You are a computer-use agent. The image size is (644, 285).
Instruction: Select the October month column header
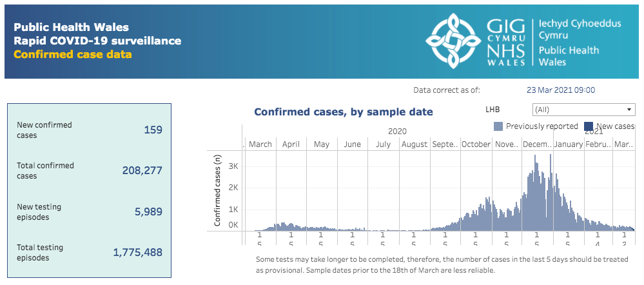click(476, 144)
